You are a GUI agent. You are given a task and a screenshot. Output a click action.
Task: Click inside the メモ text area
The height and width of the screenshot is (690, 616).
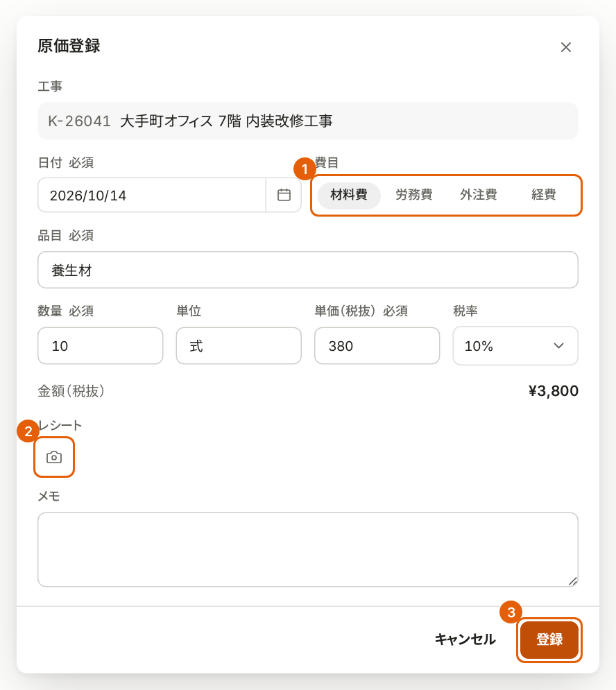pos(308,550)
